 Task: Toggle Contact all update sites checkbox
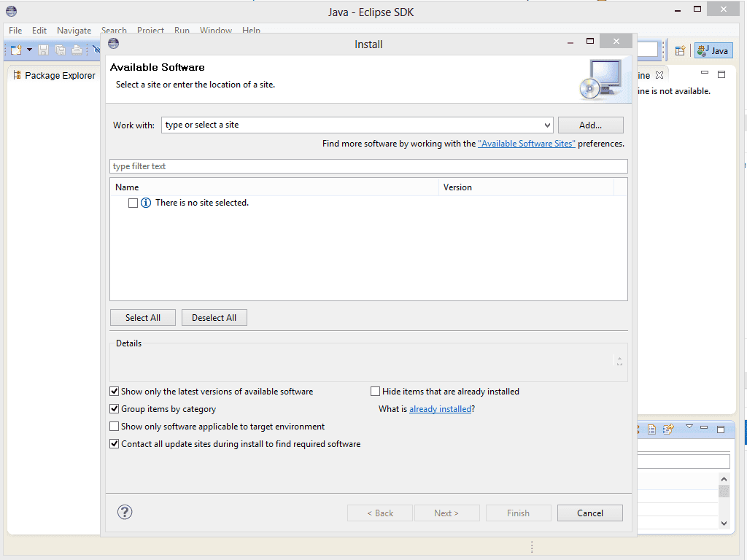coord(115,444)
